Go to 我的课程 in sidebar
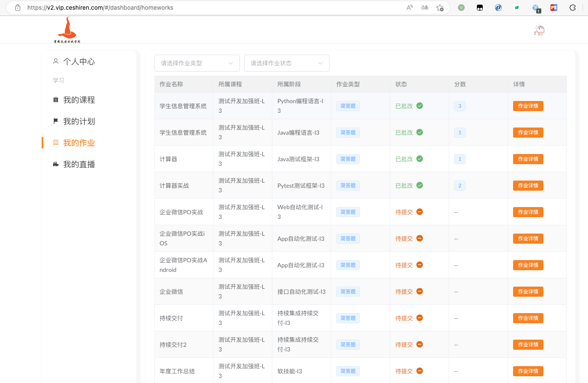 click(79, 100)
